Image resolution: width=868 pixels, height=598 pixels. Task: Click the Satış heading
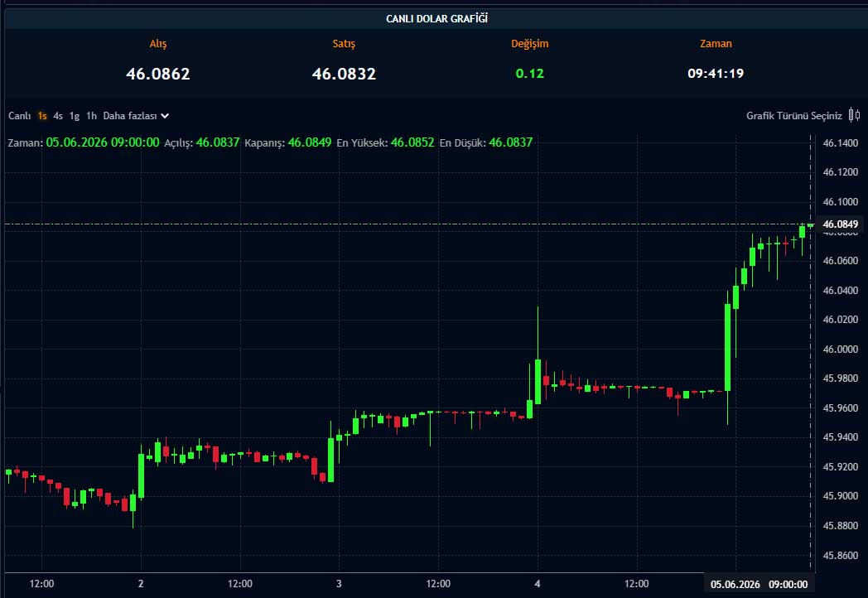[x=344, y=44]
